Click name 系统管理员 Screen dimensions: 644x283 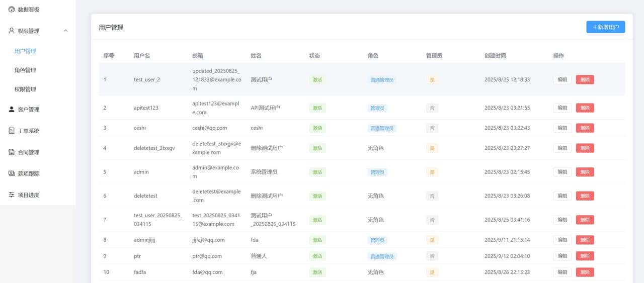click(264, 172)
